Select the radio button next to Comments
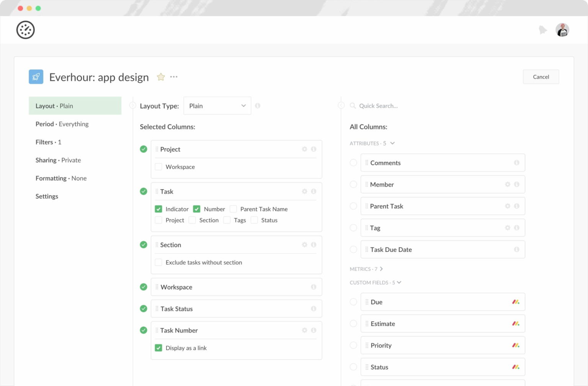The width and height of the screenshot is (588, 386). 353,162
